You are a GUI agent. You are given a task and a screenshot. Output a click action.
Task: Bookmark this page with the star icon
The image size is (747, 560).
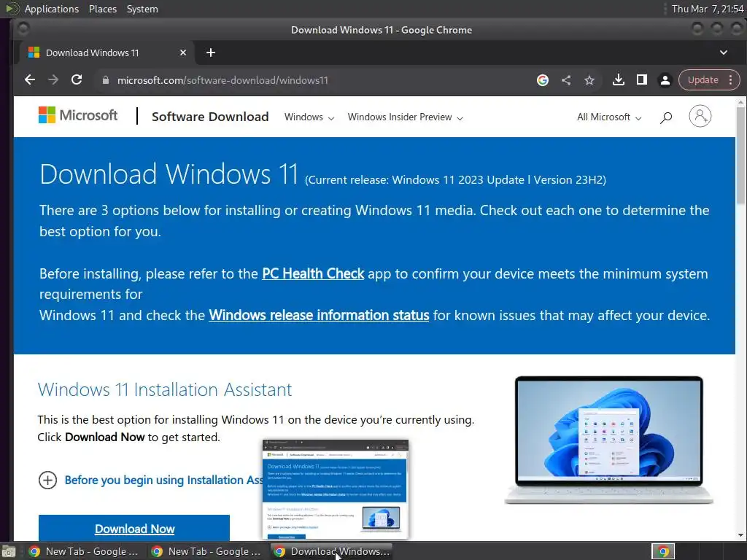click(589, 80)
